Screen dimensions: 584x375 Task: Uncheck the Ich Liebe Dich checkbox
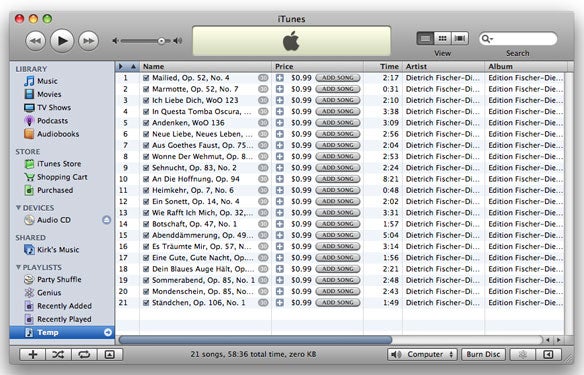[x=146, y=100]
